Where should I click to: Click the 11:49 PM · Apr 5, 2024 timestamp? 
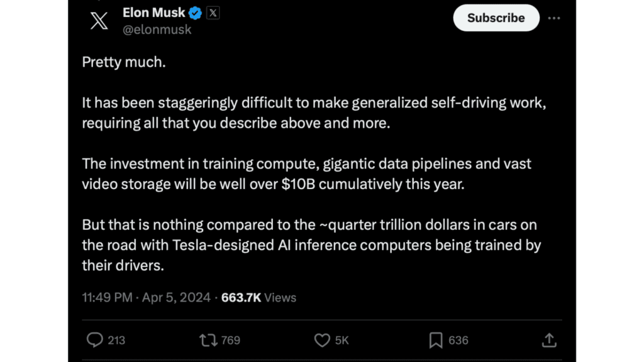click(146, 297)
